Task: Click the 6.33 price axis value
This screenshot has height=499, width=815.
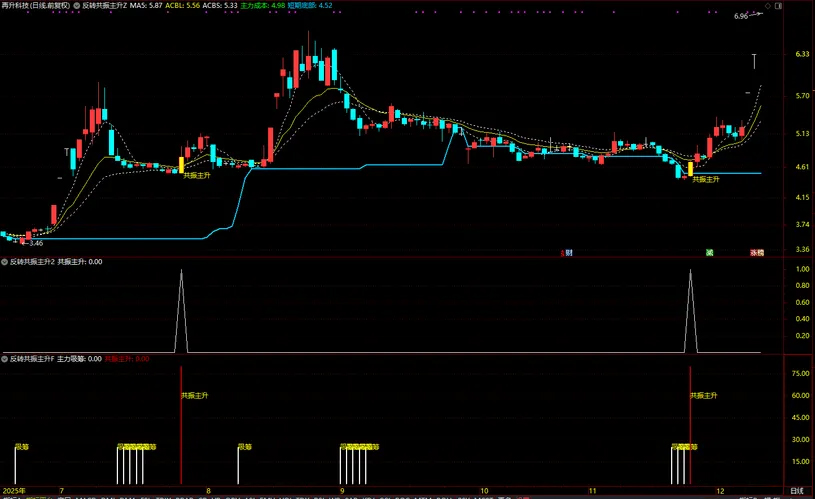Action: [802, 54]
